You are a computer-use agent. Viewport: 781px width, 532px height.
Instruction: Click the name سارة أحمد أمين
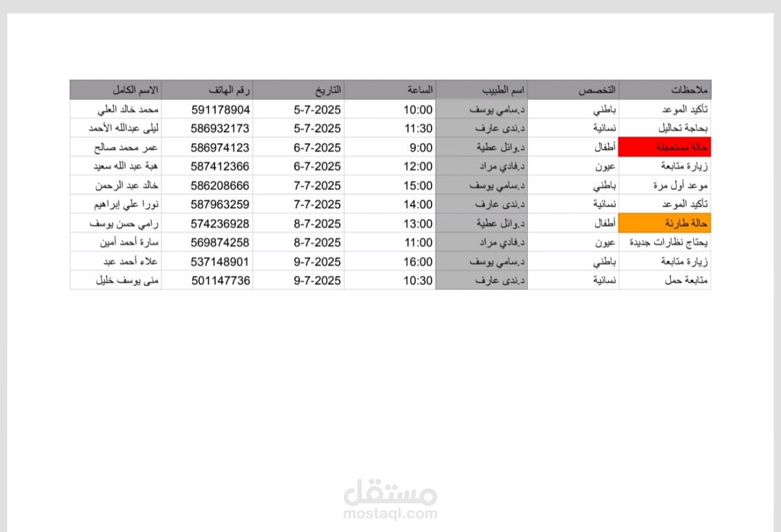point(130,243)
